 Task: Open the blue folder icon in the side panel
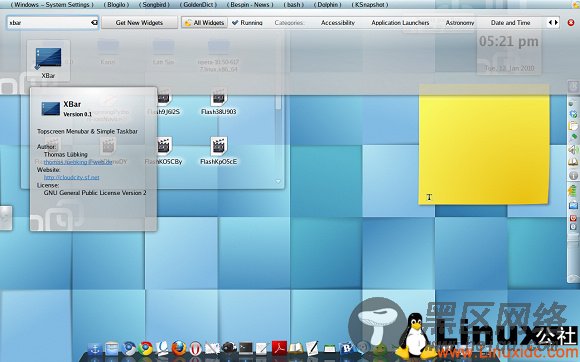pos(573,205)
